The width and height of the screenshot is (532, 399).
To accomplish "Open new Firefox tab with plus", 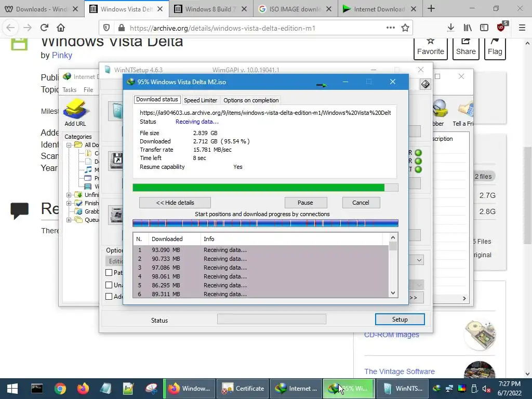I will [x=431, y=8].
